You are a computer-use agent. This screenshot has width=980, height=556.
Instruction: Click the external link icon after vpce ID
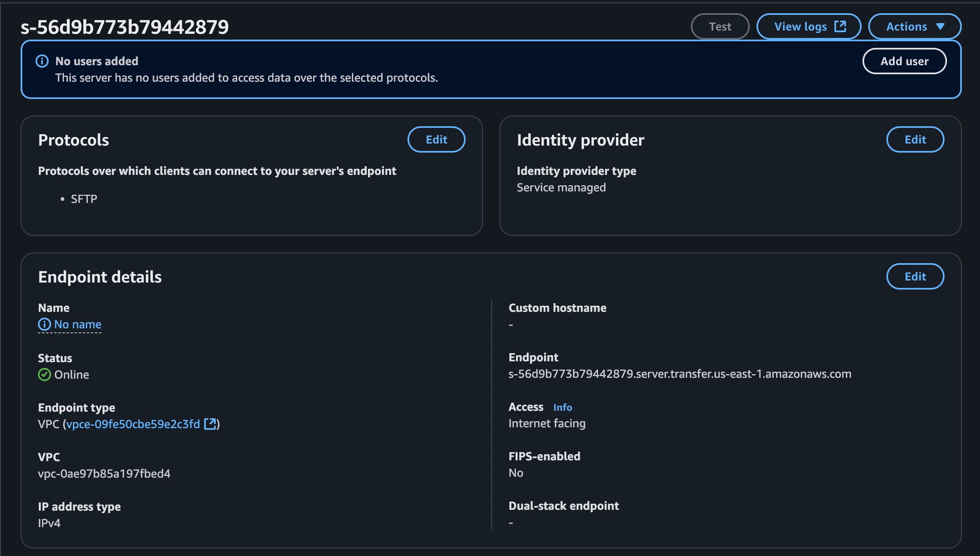tap(210, 424)
